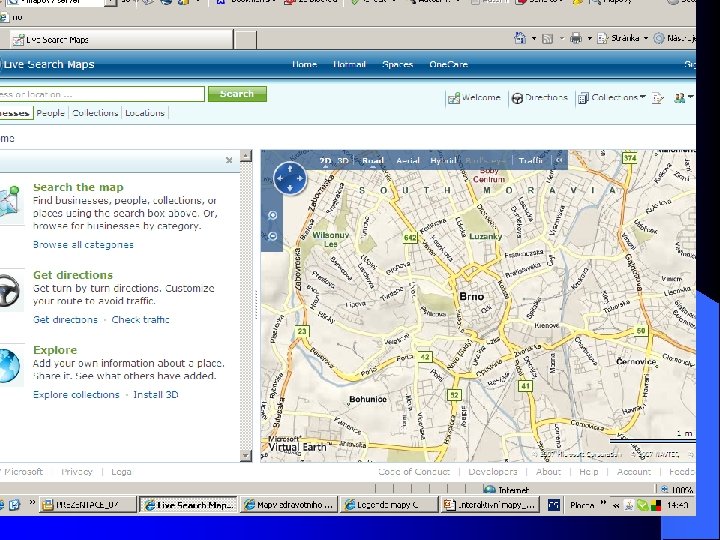This screenshot has height=540, width=720.
Task: Click the IE Home toolbar icon
Action: click(x=520, y=39)
